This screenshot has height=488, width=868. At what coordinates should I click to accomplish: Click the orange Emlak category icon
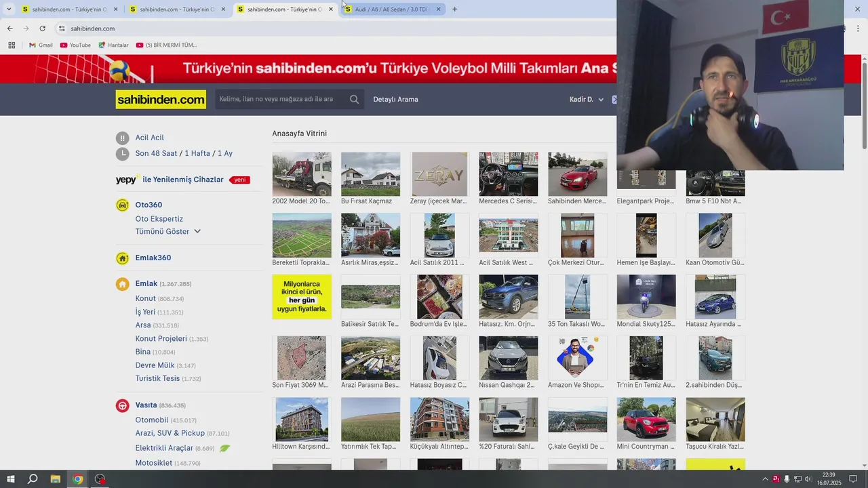(122, 284)
